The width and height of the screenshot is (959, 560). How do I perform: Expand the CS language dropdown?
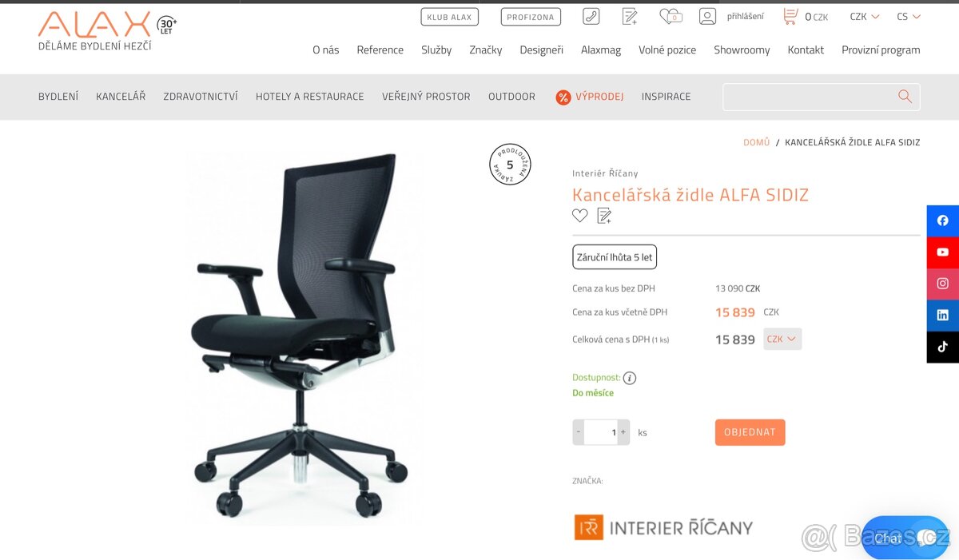coord(909,16)
